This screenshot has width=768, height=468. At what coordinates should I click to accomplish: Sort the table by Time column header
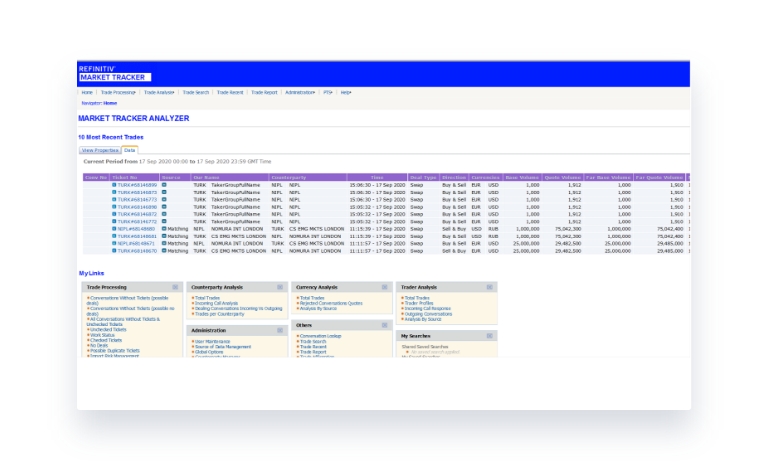(376, 177)
